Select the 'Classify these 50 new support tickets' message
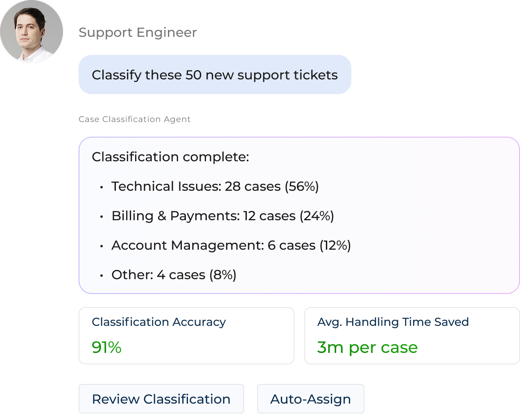Viewport: 520px width, 420px height. pos(215,75)
